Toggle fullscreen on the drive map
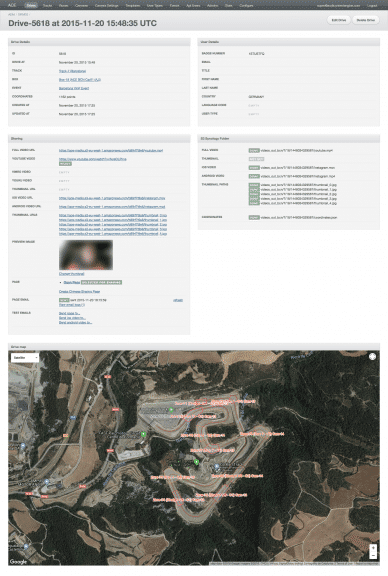 [372, 356]
